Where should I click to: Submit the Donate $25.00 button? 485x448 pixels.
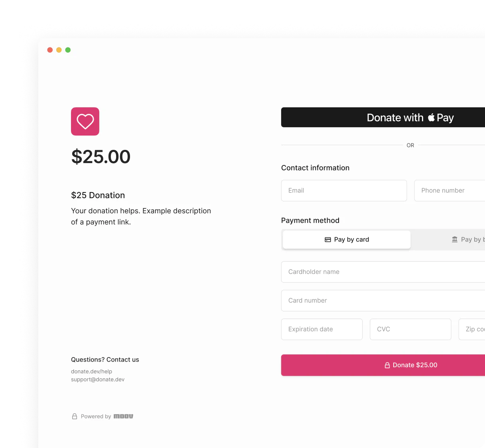pyautogui.click(x=383, y=365)
